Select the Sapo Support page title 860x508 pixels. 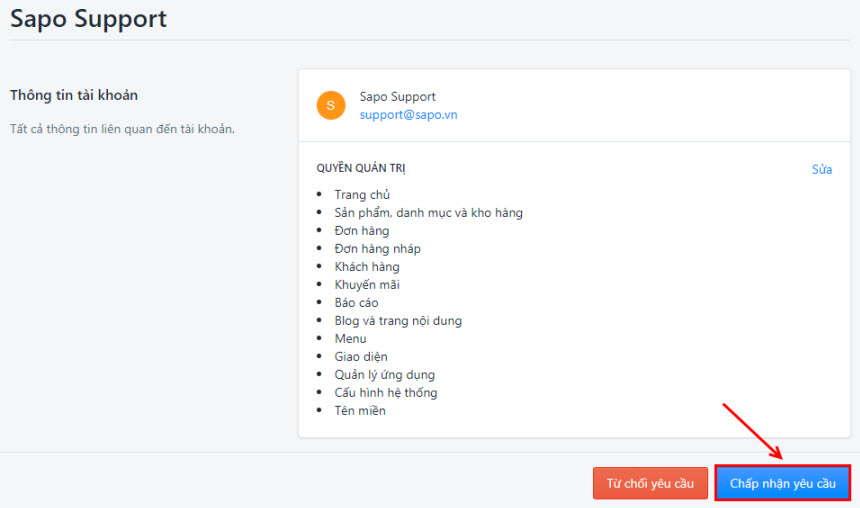(88, 19)
